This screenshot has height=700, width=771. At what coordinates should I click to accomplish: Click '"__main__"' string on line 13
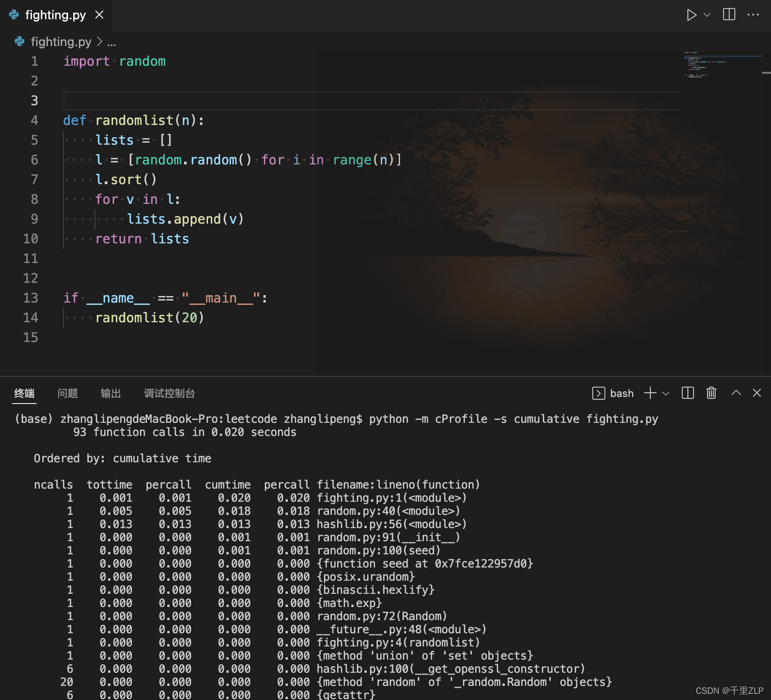tap(221, 298)
